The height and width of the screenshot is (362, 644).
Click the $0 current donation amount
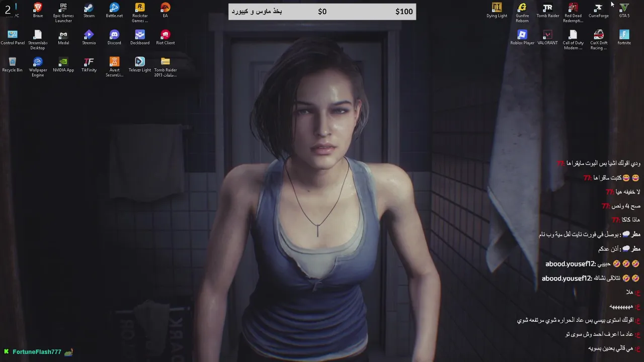(323, 12)
